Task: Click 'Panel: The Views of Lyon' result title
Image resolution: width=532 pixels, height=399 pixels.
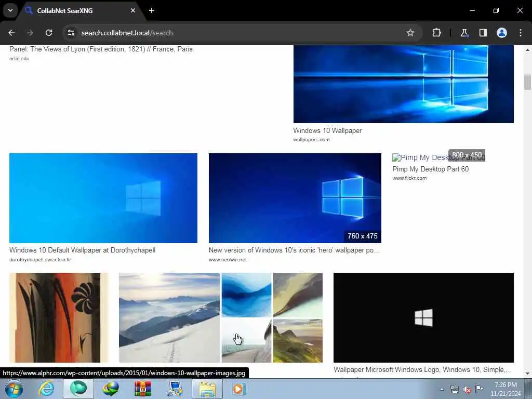Action: pos(101,49)
